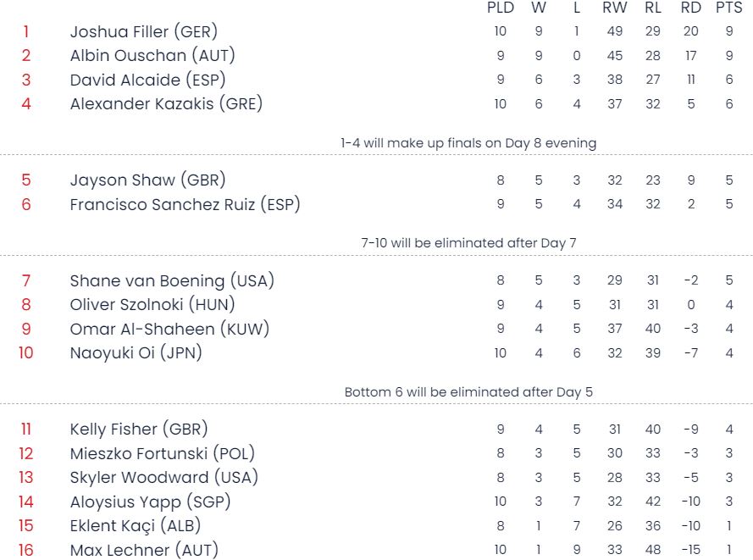Click Aloysius Yapp (SGP) name
Viewport: 753px width, 560px height.
[x=150, y=502]
